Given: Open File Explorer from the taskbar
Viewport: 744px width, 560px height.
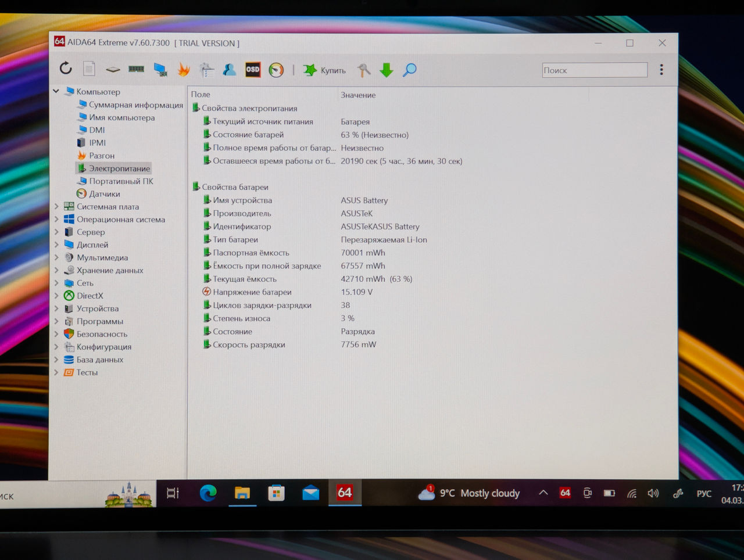Looking at the screenshot, I should [242, 493].
